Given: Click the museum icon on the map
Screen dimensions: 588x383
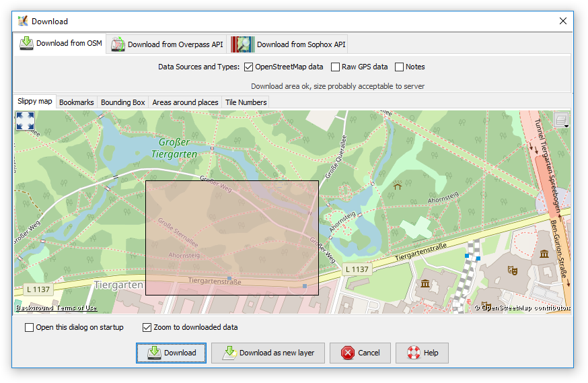Looking at the screenshot, I should point(544,254).
